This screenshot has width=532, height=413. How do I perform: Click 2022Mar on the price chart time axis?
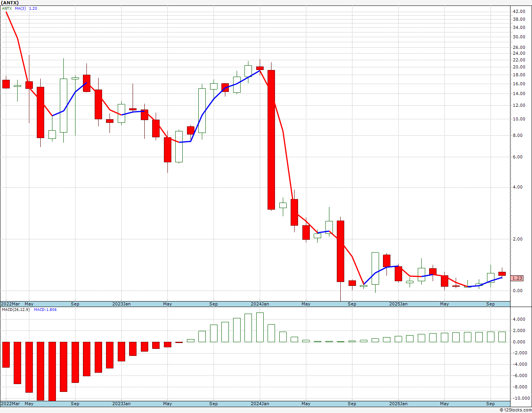[11, 304]
